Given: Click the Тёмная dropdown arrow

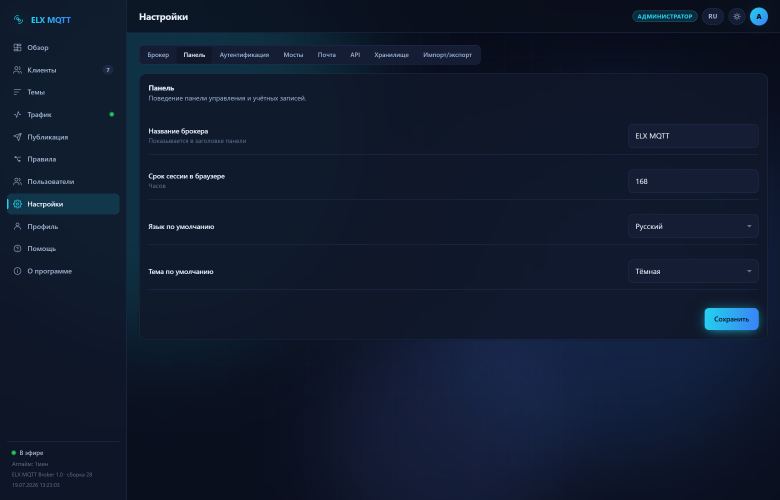Looking at the screenshot, I should click(x=749, y=271).
